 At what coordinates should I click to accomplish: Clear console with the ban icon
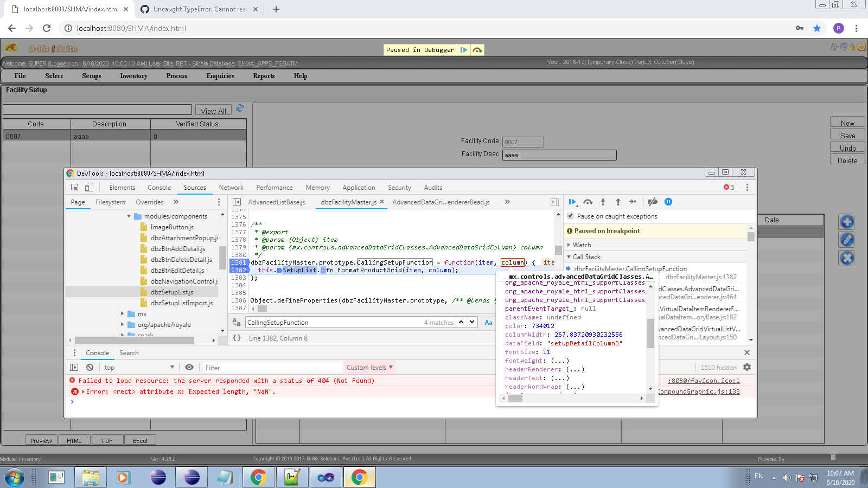(90, 367)
